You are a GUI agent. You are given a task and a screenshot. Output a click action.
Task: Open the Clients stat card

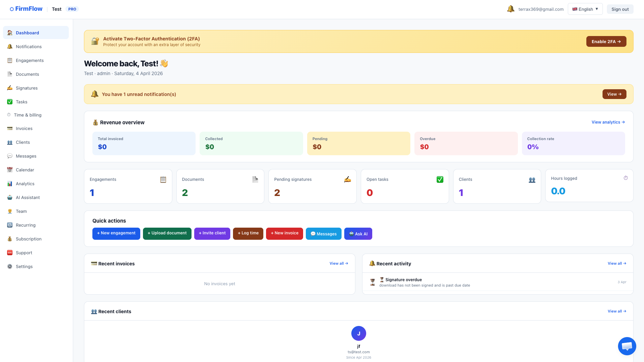click(497, 186)
